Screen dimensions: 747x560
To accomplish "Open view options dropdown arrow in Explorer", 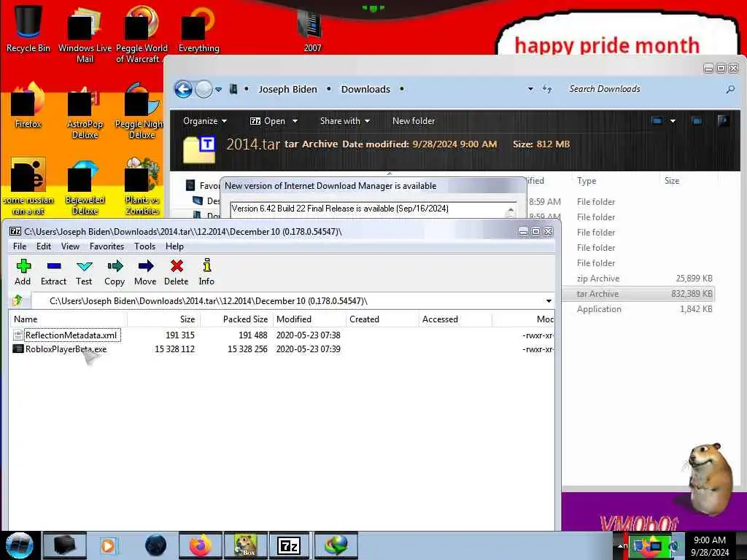I will [673, 121].
